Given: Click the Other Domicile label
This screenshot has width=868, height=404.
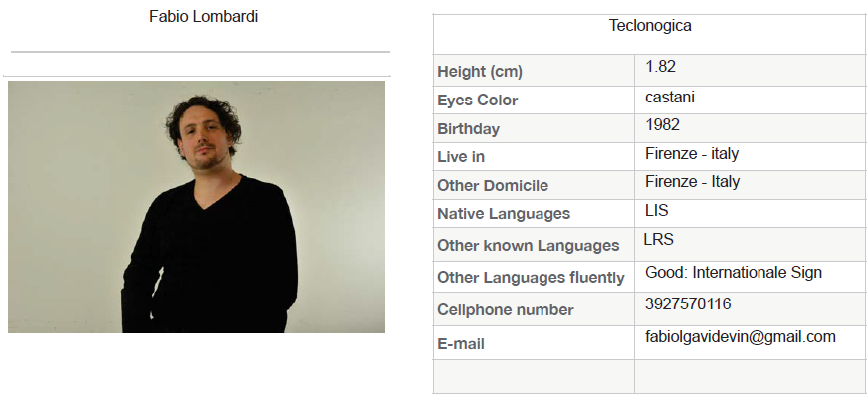Looking at the screenshot, I should point(493,185).
